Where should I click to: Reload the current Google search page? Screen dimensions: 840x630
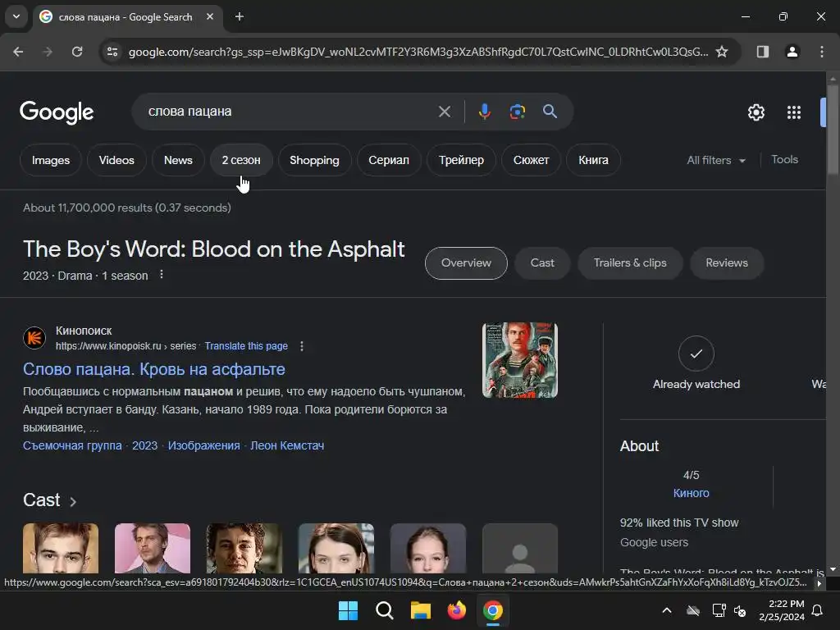77,52
